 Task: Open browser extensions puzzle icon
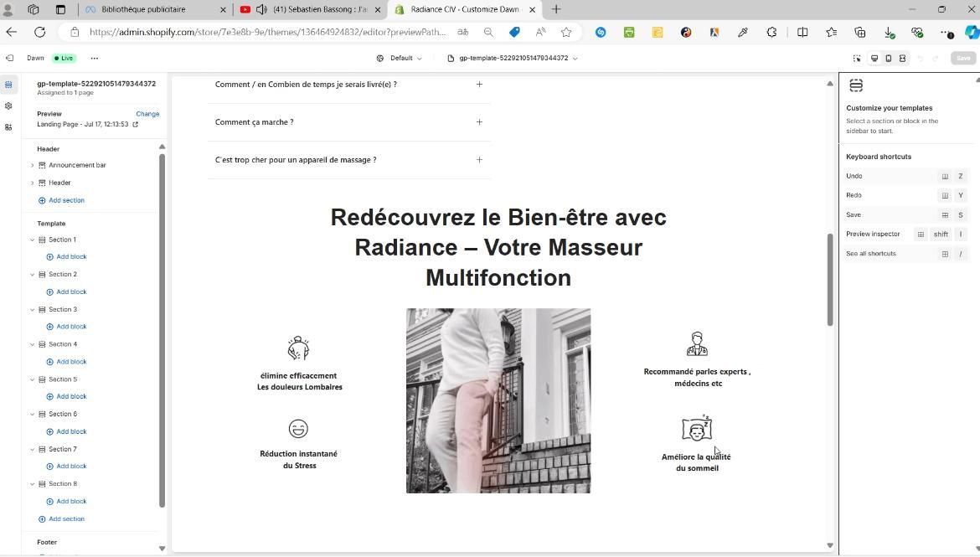772,33
